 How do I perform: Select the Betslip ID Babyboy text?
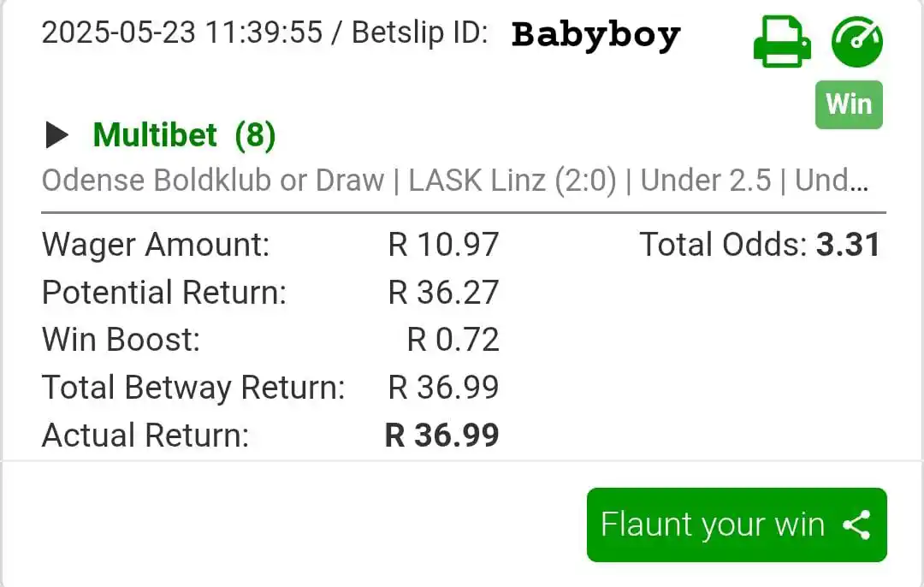tap(595, 34)
